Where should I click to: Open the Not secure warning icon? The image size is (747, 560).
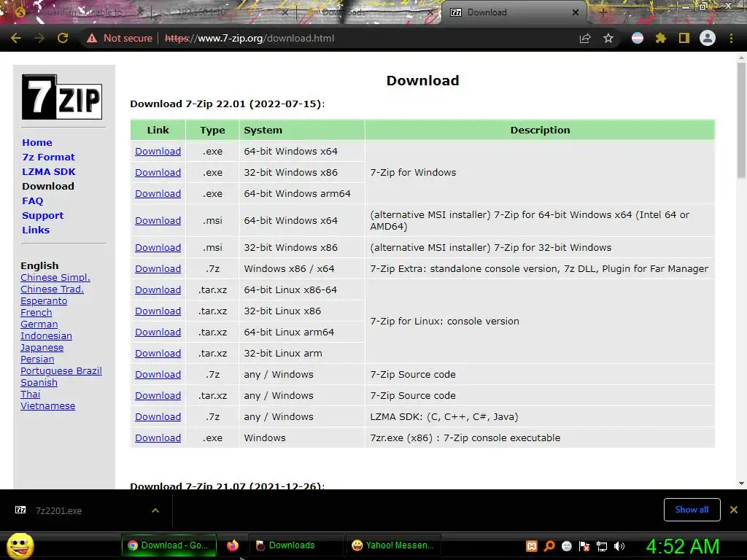pyautogui.click(x=92, y=38)
